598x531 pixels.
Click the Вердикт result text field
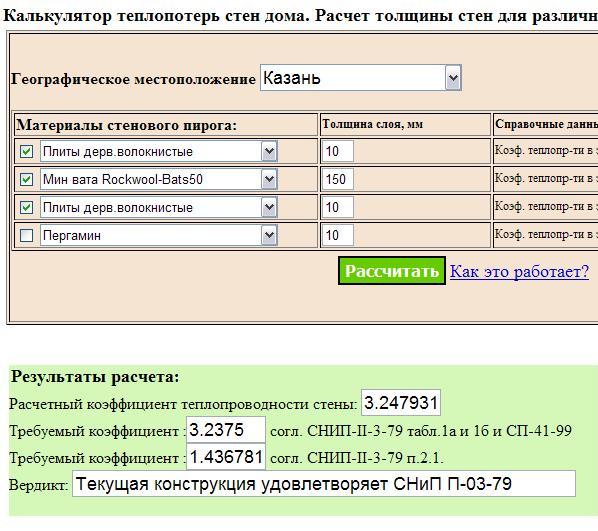pyautogui.click(x=324, y=484)
